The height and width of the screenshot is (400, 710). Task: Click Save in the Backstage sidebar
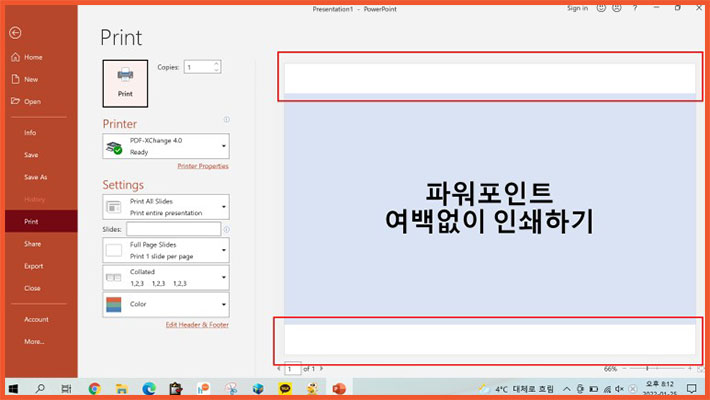point(31,155)
